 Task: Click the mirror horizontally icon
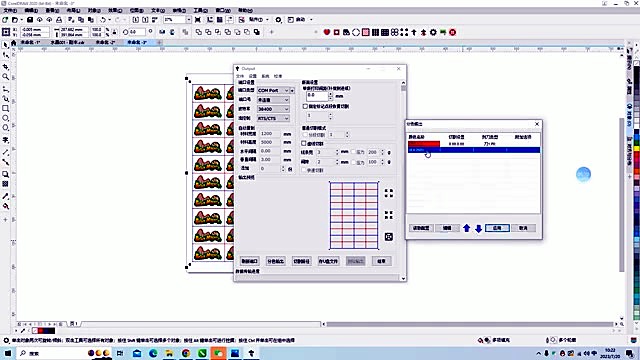click(162, 32)
